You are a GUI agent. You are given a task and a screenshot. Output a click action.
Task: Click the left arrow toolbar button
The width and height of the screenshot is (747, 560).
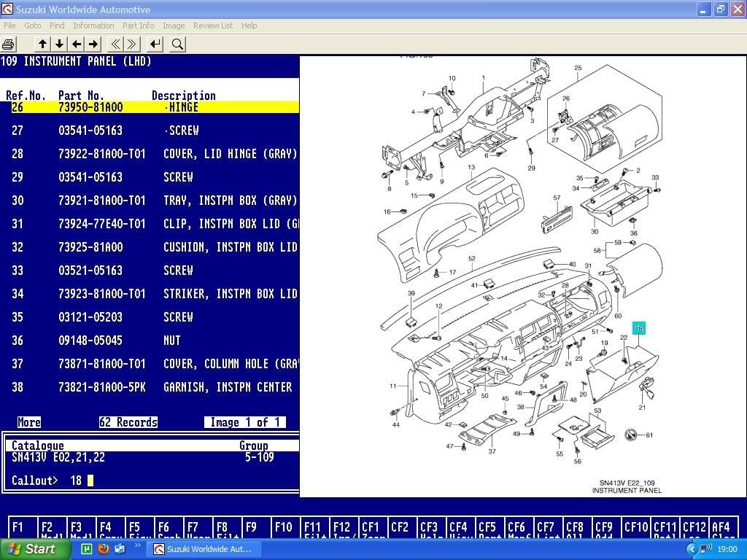(76, 44)
